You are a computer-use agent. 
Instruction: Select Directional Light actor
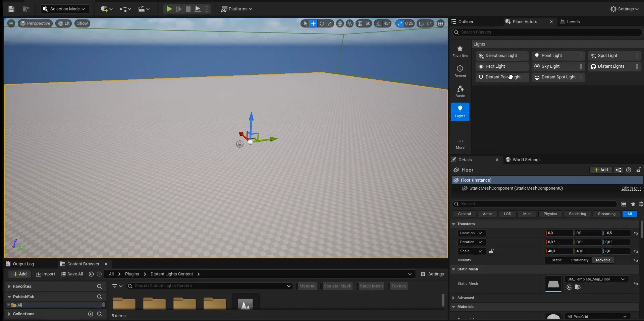click(x=502, y=56)
